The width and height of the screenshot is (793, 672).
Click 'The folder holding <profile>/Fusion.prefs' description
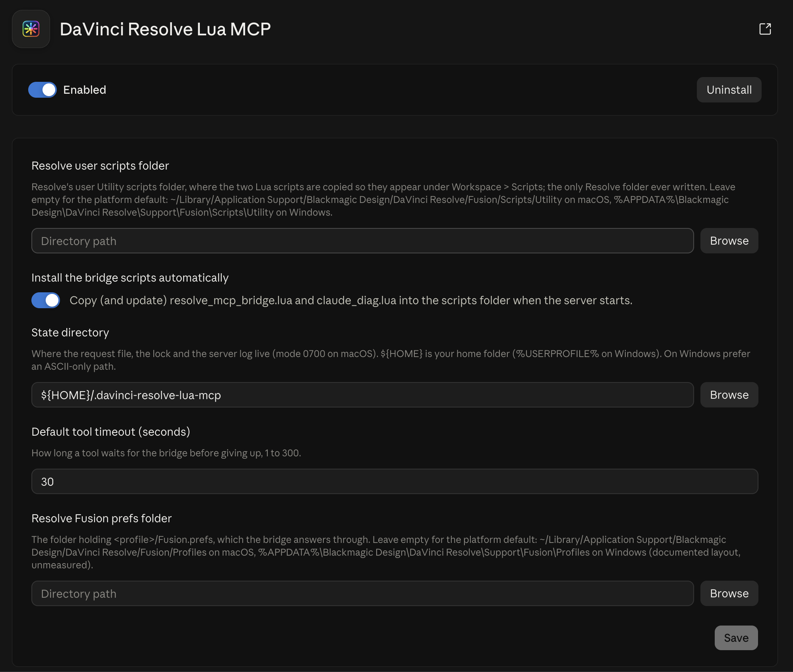[x=386, y=552]
